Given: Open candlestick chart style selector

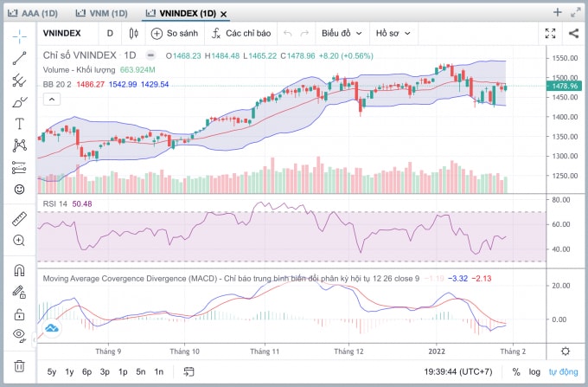Looking at the screenshot, I should (x=133, y=34).
